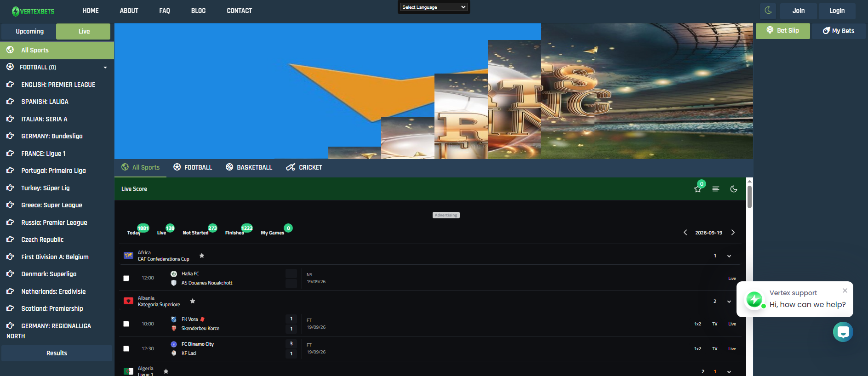This screenshot has width=868, height=376.
Task: Select the cricket tab icon
Action: (291, 167)
